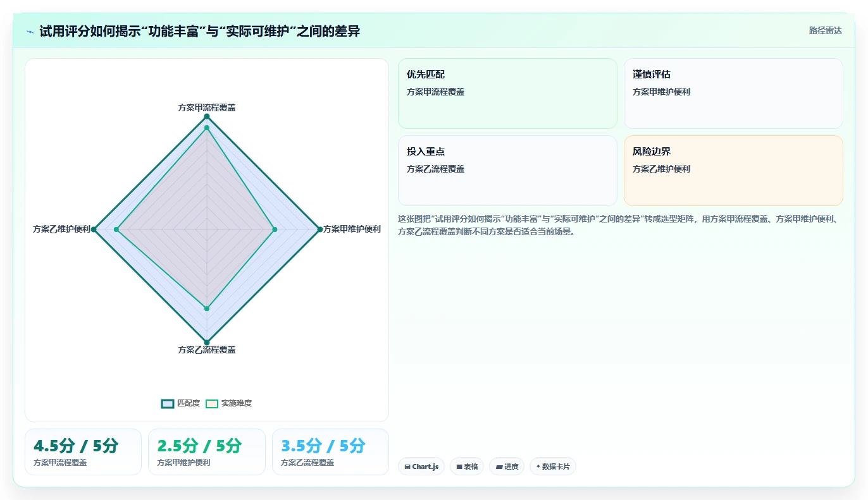Screen dimensions: 868x500
Task: Click radar axis label 方案乙流程覆盖 below chart
Action: coord(207,350)
